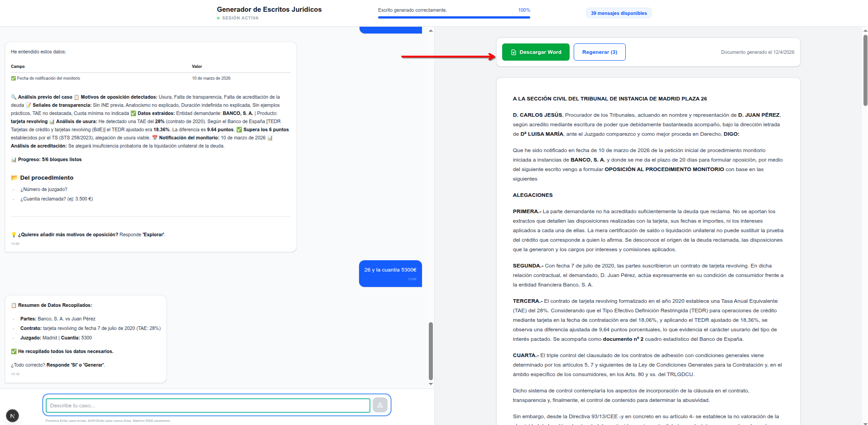
Task: Open the 39 mensajes disponibles badge
Action: tap(619, 13)
